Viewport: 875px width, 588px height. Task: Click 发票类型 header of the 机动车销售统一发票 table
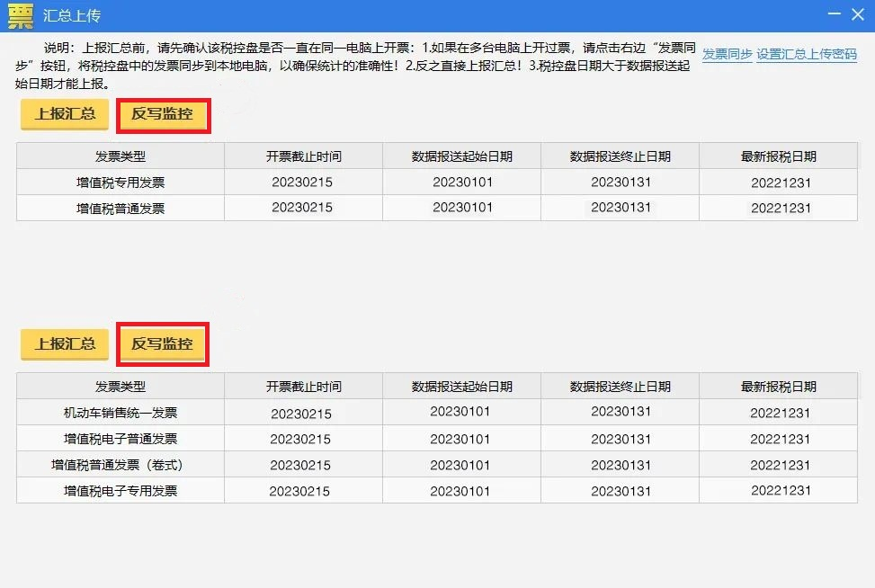(x=121, y=387)
